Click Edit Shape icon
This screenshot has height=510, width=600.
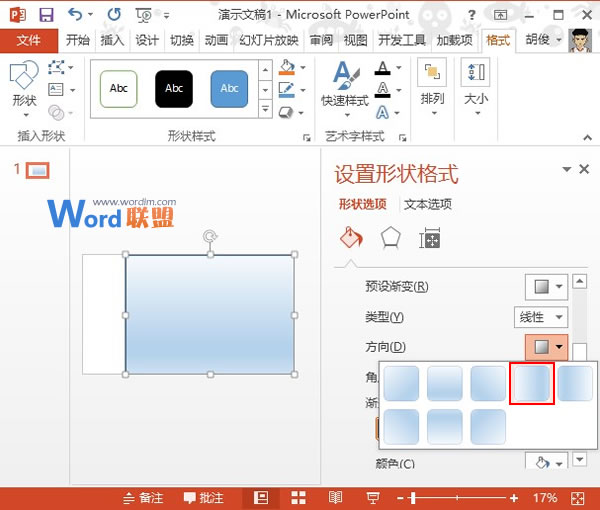[x=56, y=68]
